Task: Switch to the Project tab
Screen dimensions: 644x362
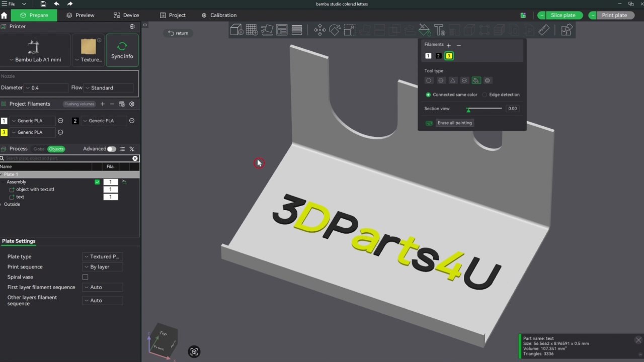Action: pos(173,15)
